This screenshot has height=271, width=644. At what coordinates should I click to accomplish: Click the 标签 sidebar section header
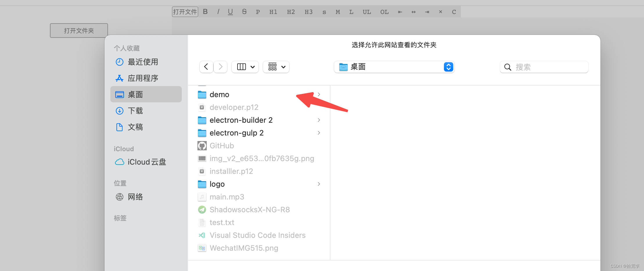120,218
